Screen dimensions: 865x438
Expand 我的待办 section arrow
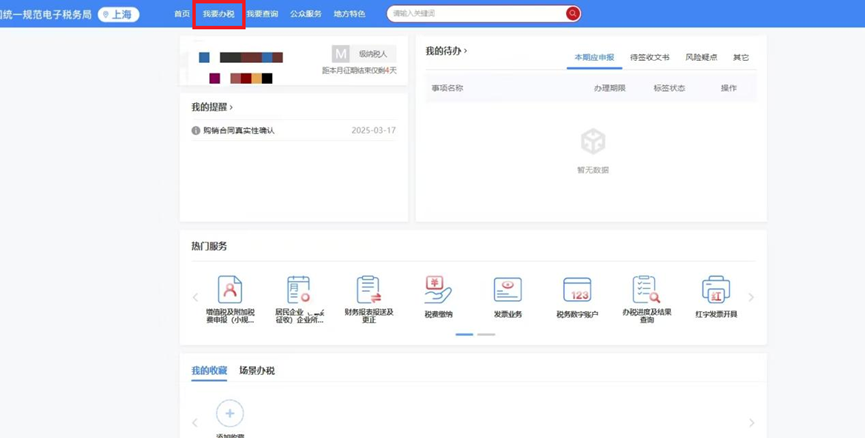click(465, 51)
